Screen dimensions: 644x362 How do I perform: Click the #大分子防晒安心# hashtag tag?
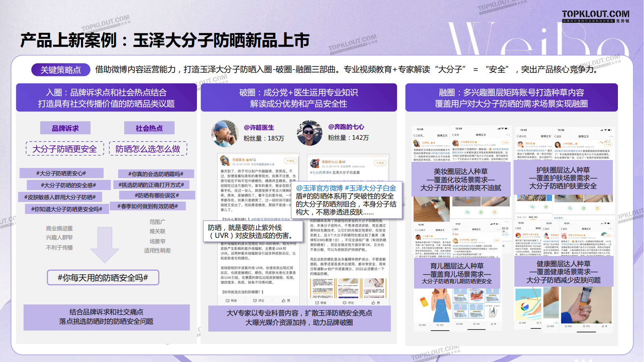(x=61, y=173)
